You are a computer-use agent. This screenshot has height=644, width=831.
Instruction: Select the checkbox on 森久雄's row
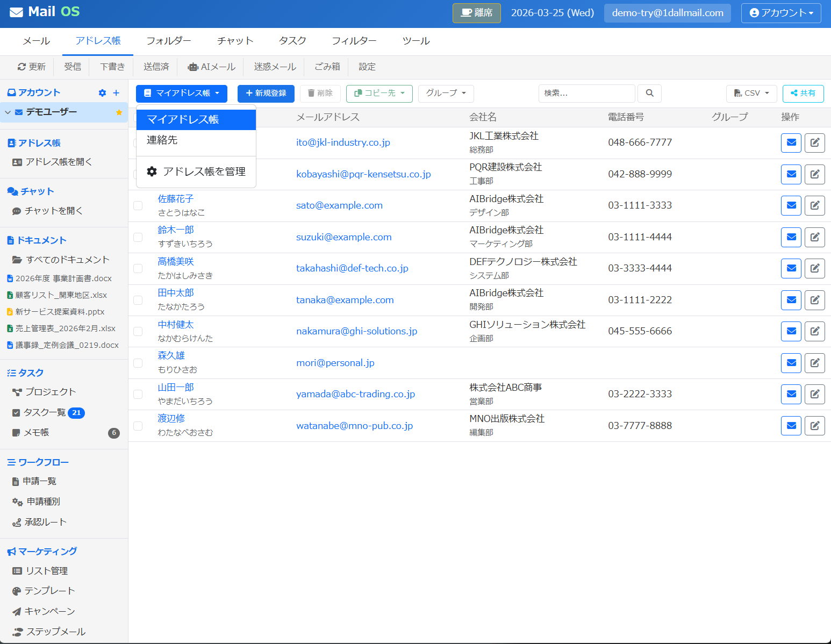click(138, 363)
